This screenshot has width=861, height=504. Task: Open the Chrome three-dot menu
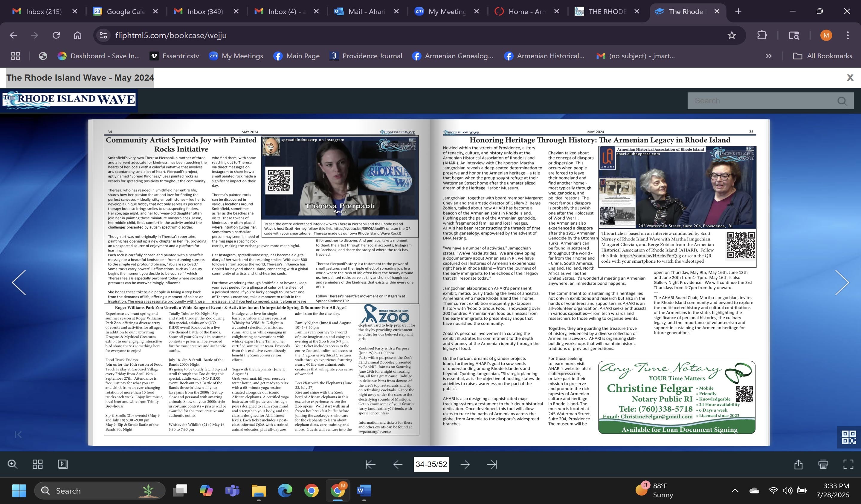(x=848, y=35)
